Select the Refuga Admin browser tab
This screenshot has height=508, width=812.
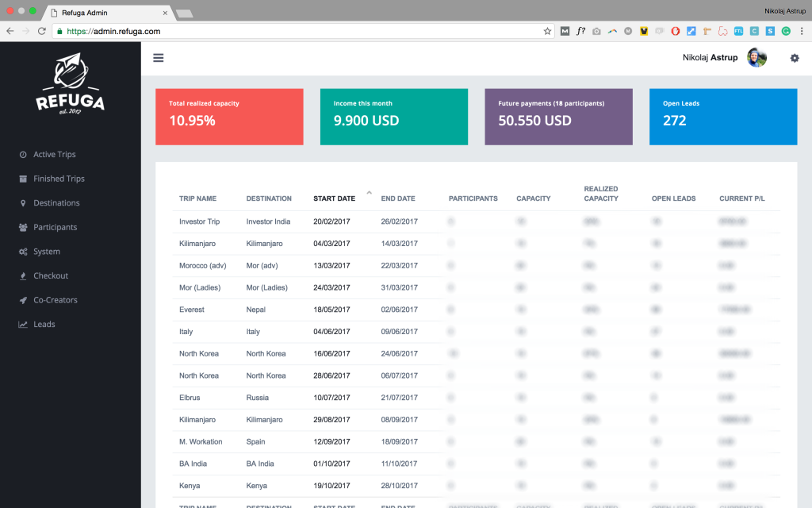point(106,13)
